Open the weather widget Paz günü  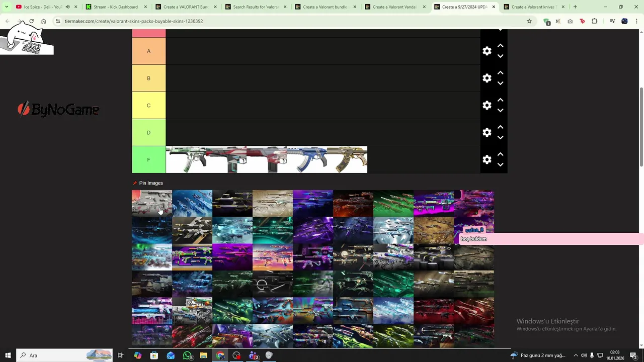[539, 355]
